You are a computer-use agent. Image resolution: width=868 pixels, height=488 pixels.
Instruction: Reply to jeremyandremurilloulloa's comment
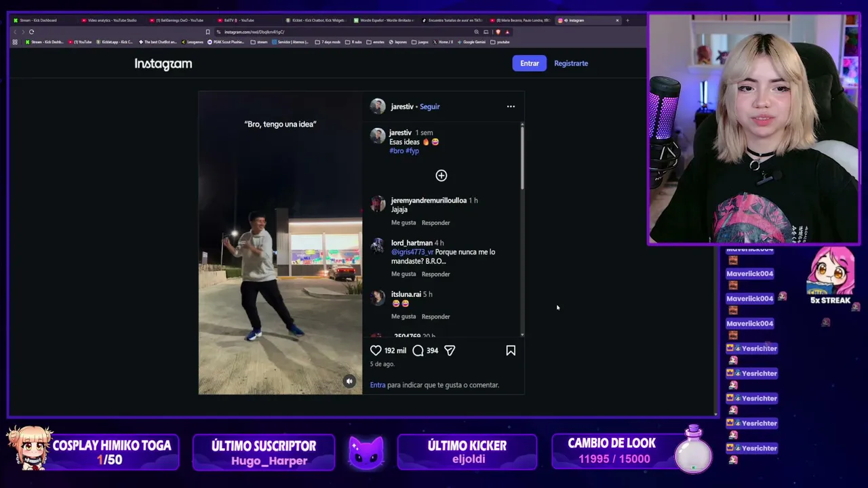point(436,223)
